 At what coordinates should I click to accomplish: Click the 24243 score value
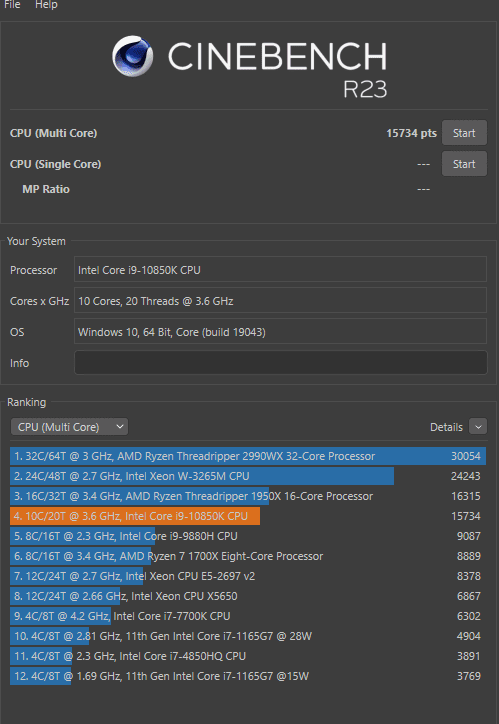tap(466, 476)
